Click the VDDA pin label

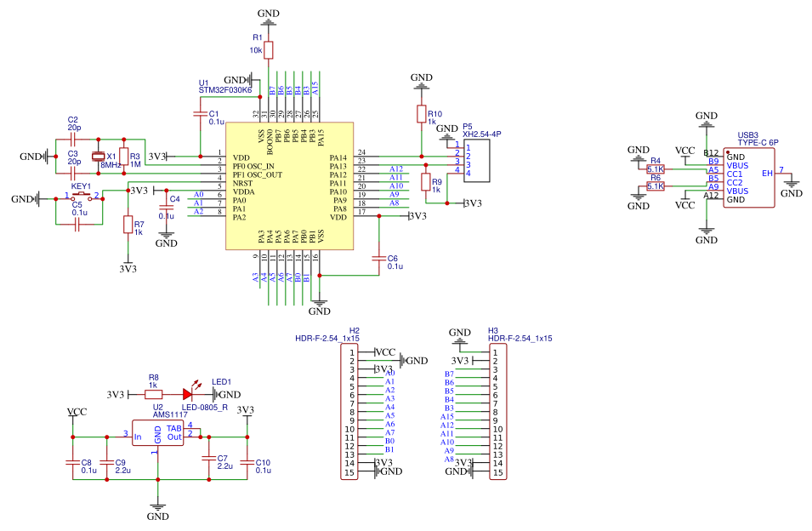click(x=243, y=191)
